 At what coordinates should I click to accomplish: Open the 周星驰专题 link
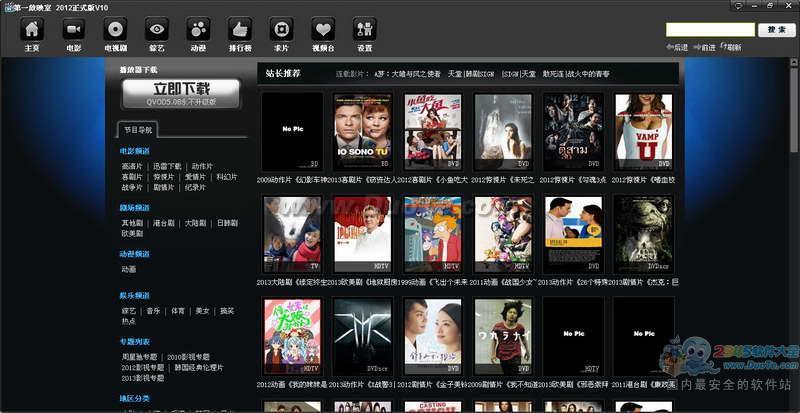[139, 357]
